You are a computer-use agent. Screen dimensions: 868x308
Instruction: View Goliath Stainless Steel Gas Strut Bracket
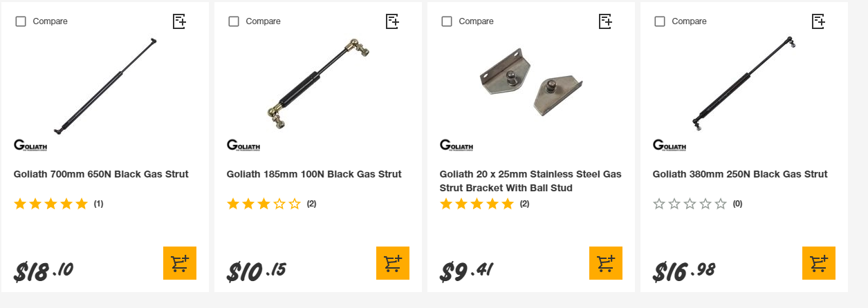click(530, 181)
